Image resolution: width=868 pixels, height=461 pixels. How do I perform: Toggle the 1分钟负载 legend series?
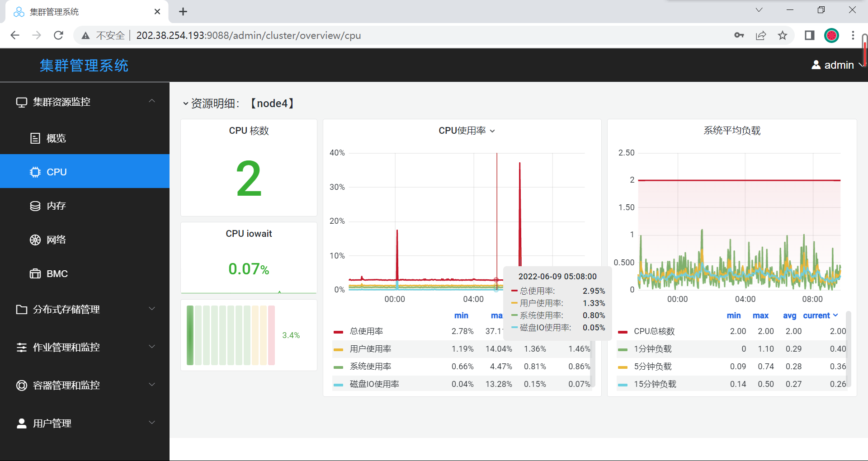click(652, 349)
